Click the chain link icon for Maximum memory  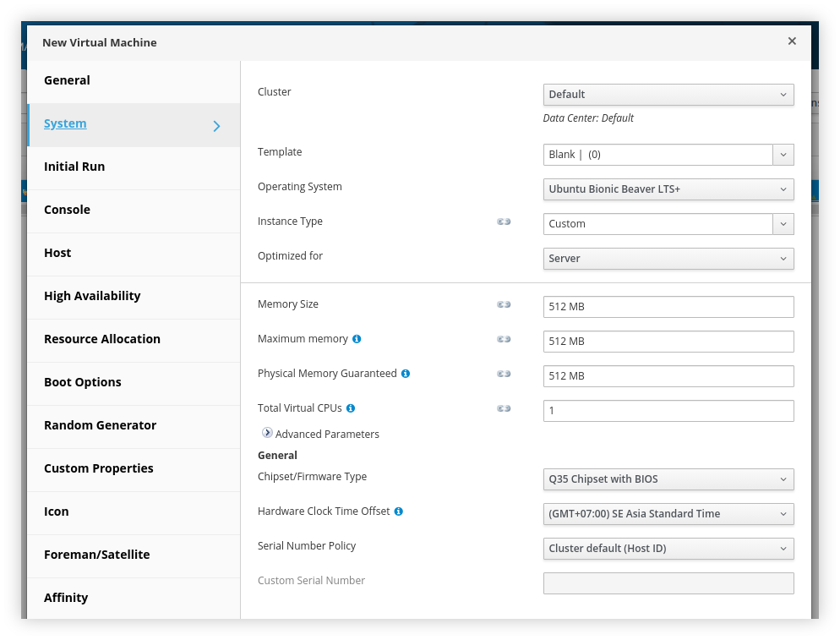[x=504, y=339]
